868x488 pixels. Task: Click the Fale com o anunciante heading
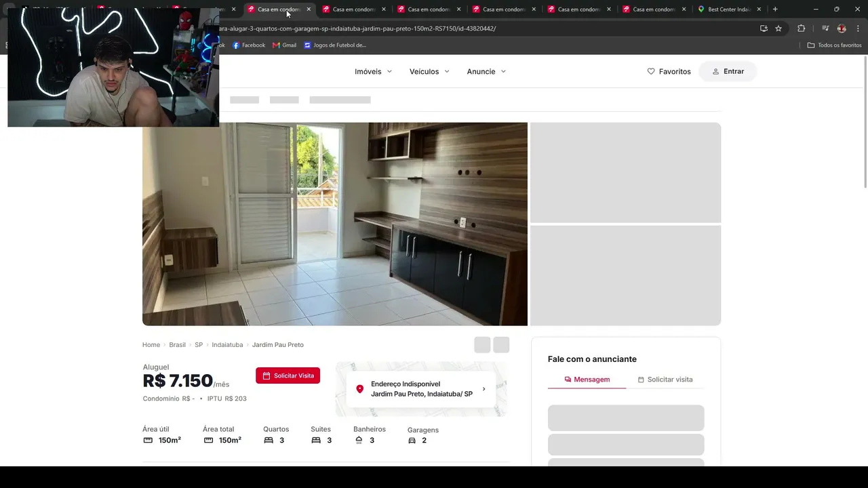coord(592,359)
